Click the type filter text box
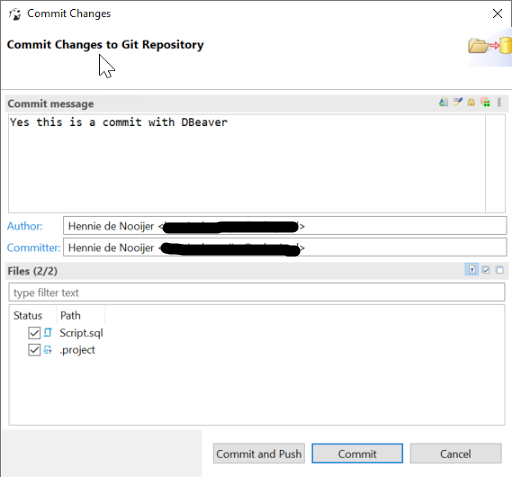512x477 pixels. click(257, 292)
